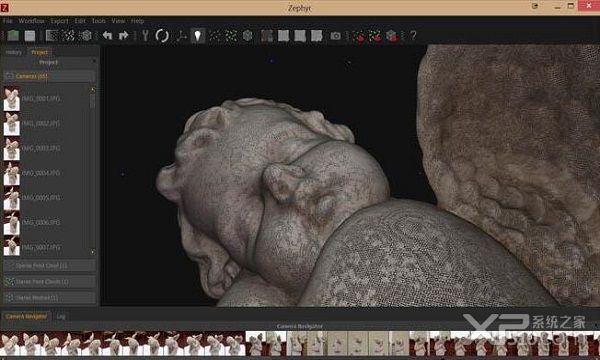Open the Edit menu

tap(80, 21)
